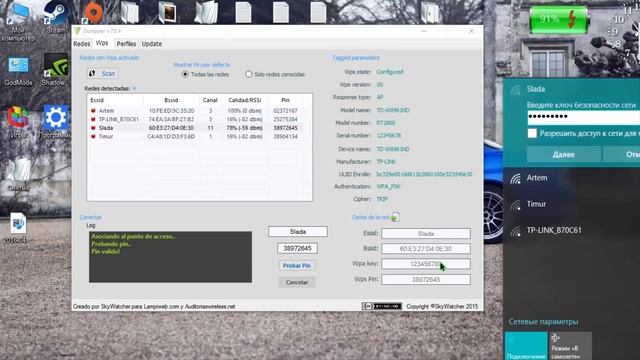Open the Игры desktop icon
Image resolution: width=640 pixels, height=360 pixels.
click(x=18, y=122)
